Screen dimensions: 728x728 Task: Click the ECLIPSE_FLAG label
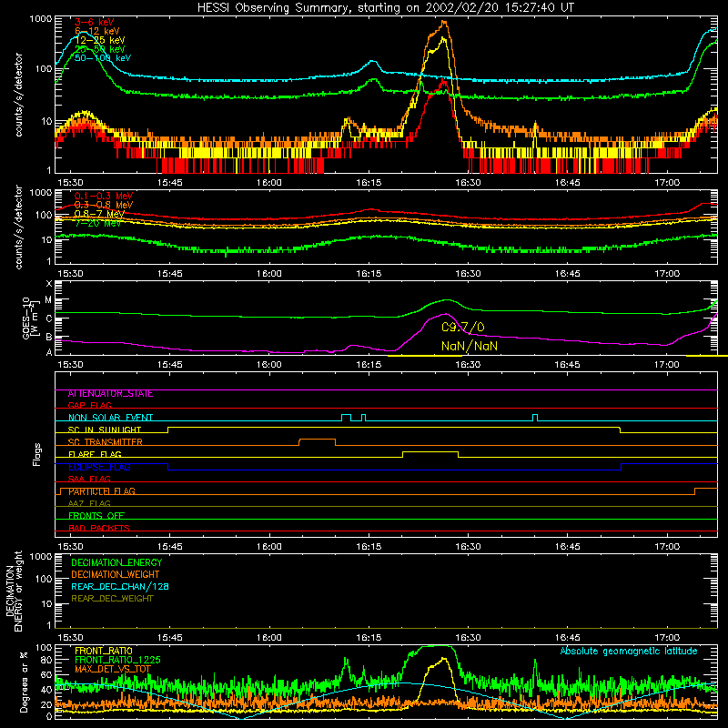99,467
